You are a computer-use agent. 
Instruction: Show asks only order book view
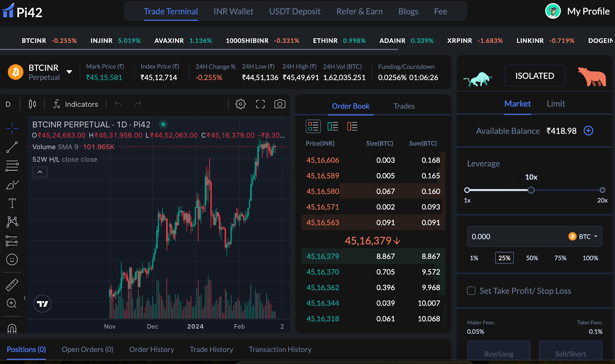352,126
